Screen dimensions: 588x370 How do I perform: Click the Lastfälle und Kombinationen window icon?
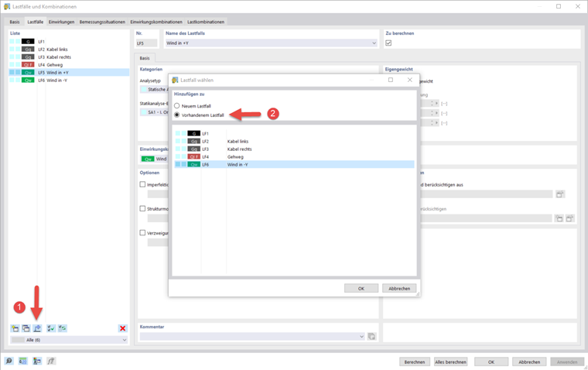(7, 6)
